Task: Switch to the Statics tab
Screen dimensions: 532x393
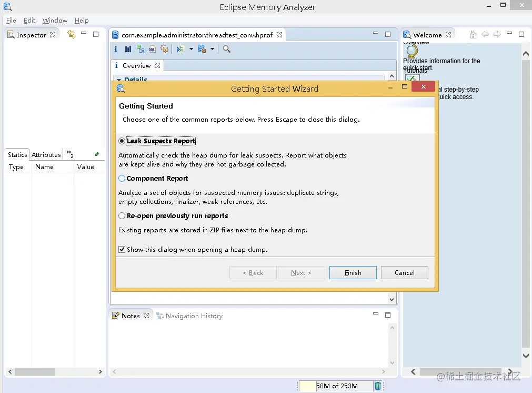Action: 17,154
